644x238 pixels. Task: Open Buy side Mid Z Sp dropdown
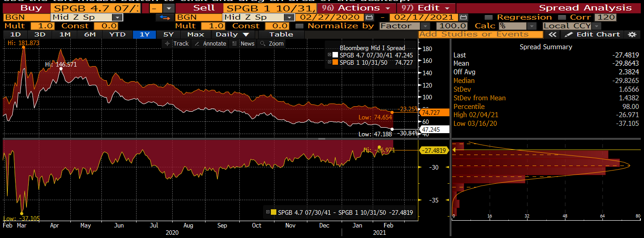pos(117,17)
